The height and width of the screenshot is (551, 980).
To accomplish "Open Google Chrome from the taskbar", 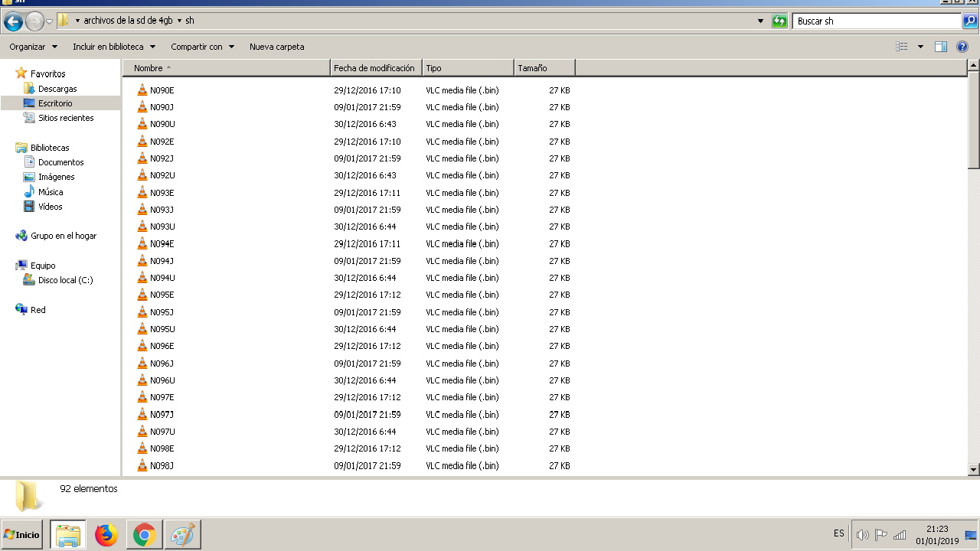I will [144, 535].
